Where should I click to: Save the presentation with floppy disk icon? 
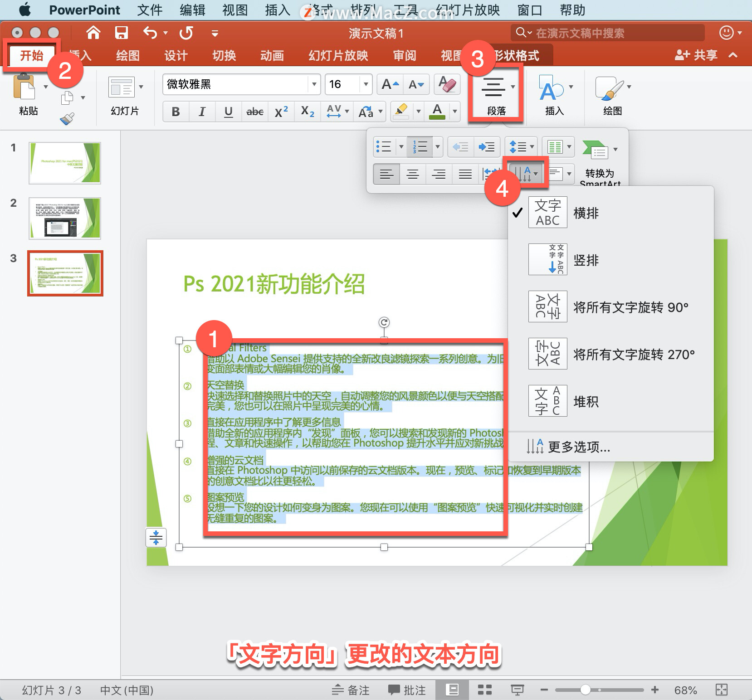(x=121, y=33)
